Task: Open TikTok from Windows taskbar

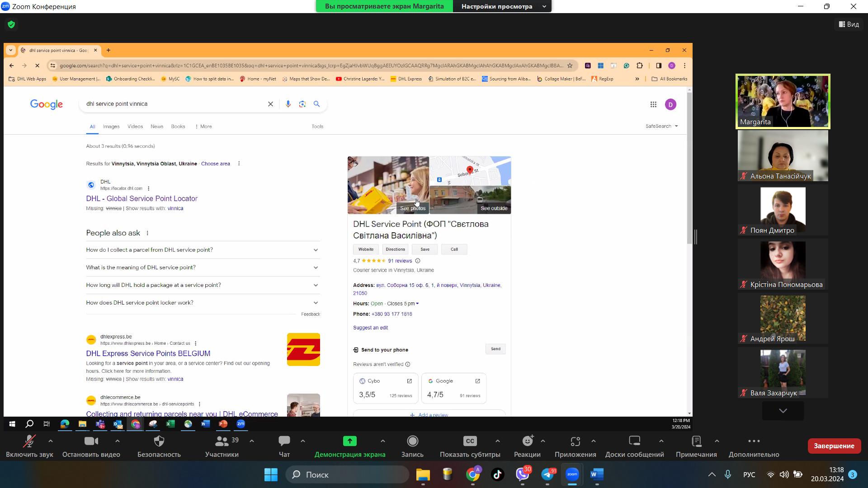Action: 498,474
